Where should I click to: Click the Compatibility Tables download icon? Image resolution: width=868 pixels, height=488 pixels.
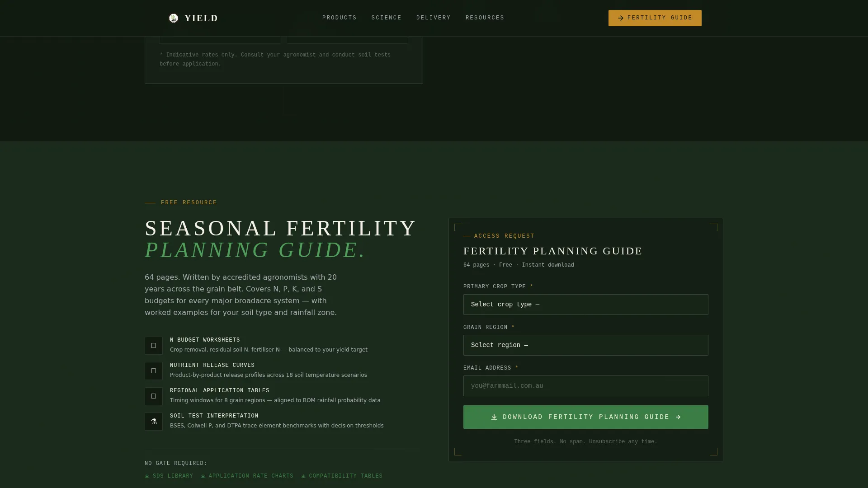point(303,476)
